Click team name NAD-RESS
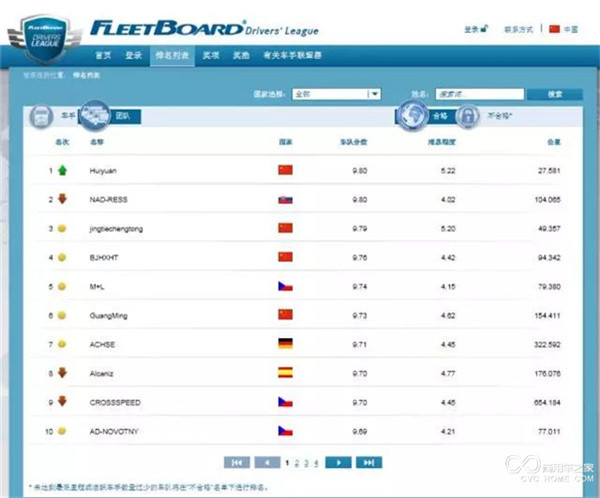 click(x=108, y=199)
